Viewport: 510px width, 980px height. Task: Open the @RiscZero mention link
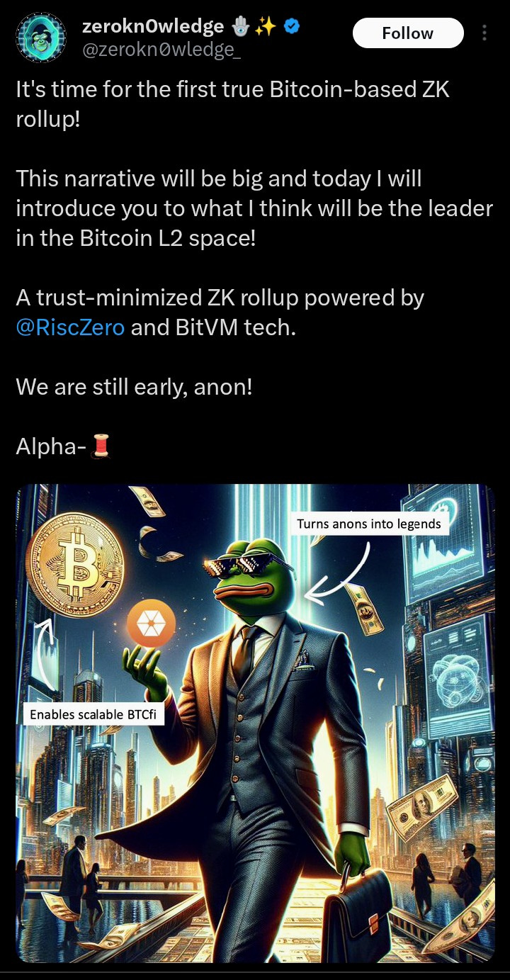(x=70, y=328)
